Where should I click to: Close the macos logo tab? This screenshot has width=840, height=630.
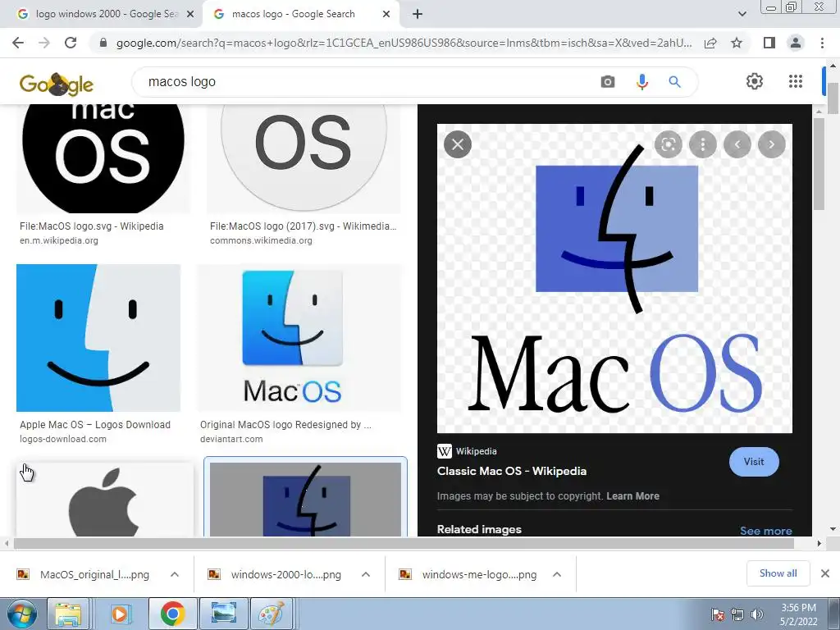(x=386, y=15)
